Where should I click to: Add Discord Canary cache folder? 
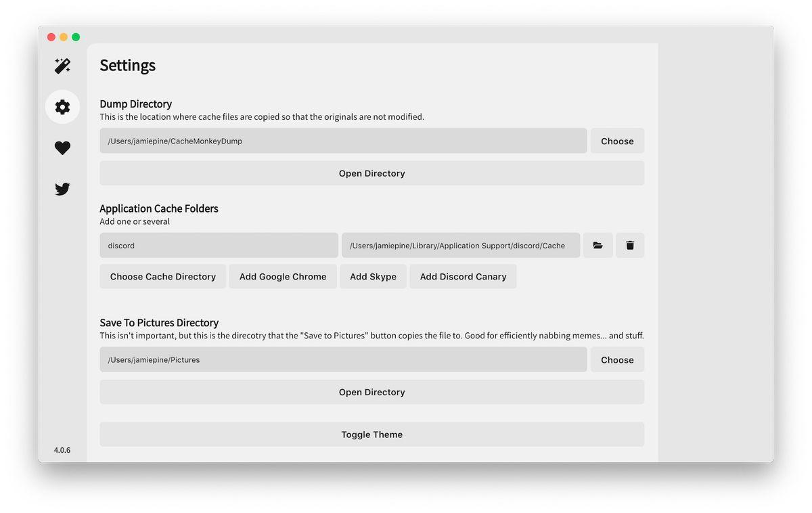(463, 276)
